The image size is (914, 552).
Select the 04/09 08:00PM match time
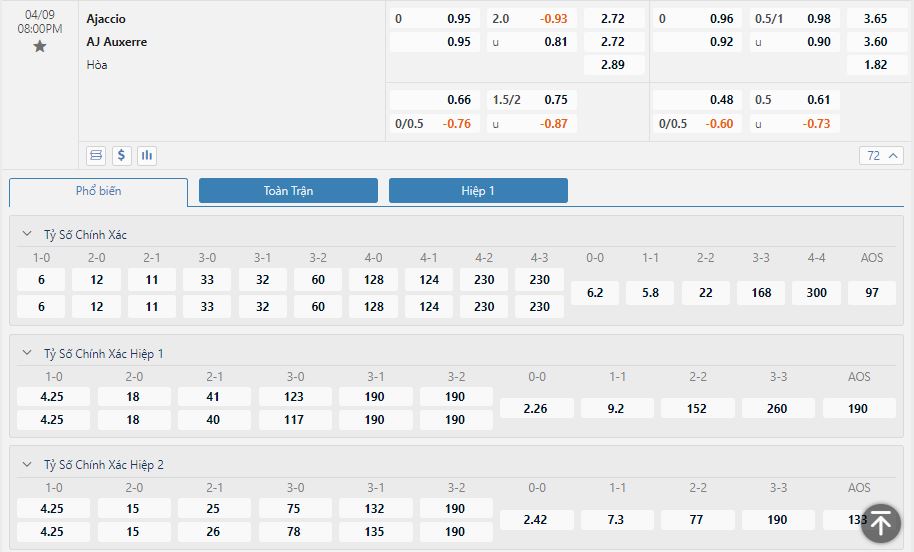pos(40,22)
